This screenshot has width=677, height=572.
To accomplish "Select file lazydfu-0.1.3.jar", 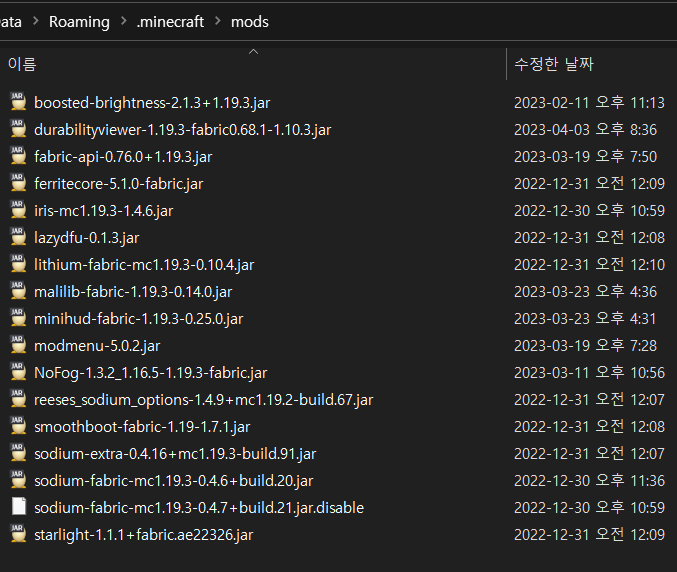I will tap(87, 238).
